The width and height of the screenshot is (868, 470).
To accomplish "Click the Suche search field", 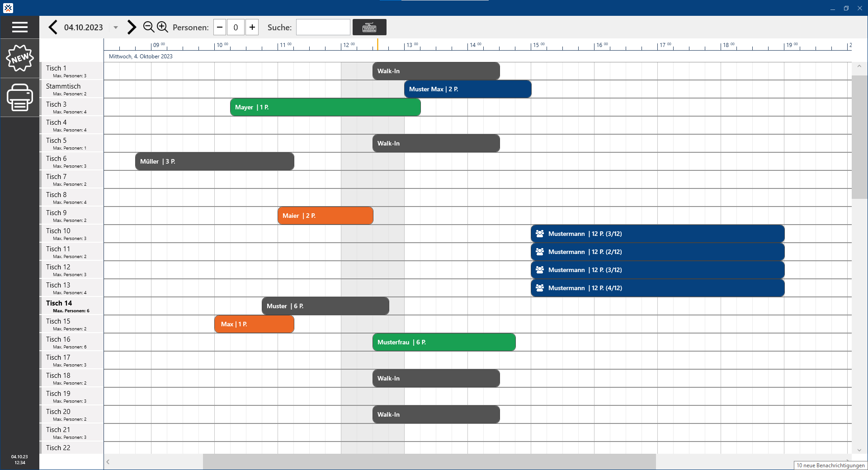I will coord(323,27).
